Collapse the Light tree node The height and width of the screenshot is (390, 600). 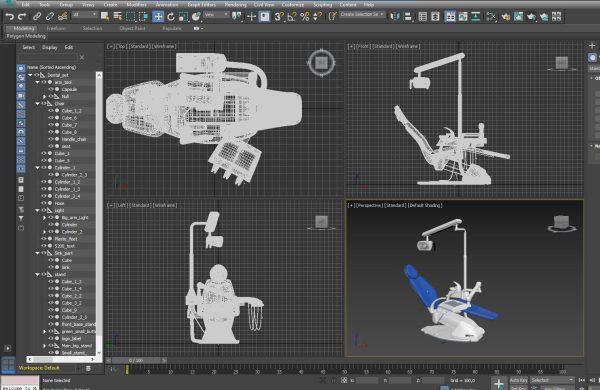point(38,210)
